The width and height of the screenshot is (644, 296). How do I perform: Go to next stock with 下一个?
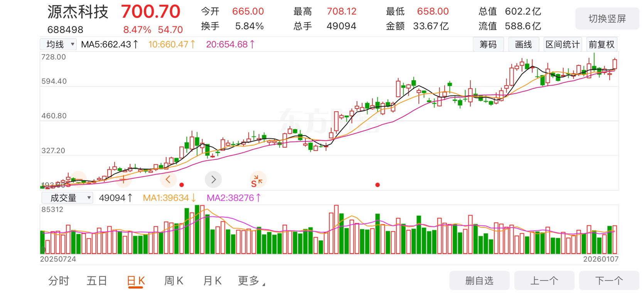(x=609, y=281)
